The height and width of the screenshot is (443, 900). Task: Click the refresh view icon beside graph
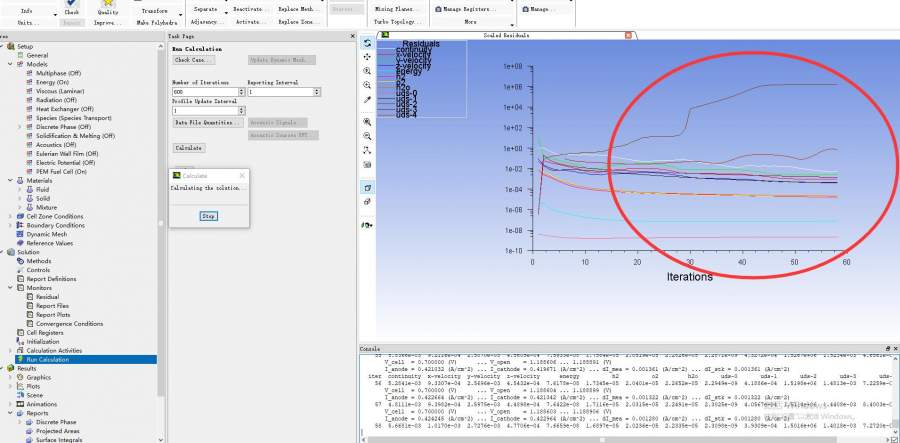(x=367, y=43)
